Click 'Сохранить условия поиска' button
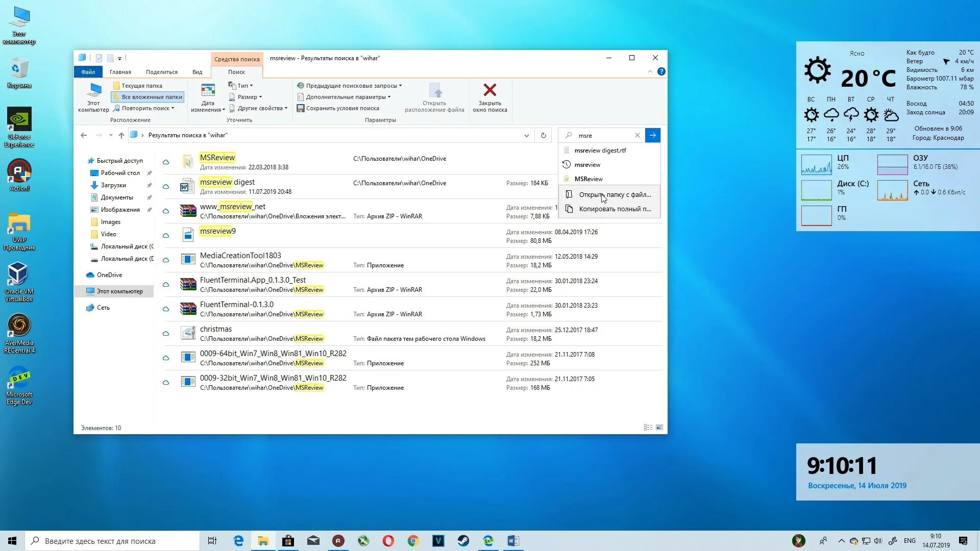The height and width of the screenshot is (551, 980). click(338, 108)
